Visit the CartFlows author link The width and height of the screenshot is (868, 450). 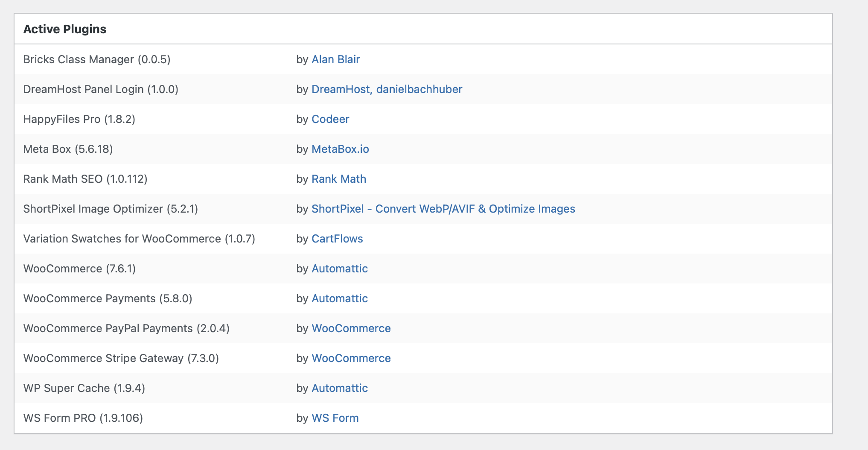click(x=337, y=239)
